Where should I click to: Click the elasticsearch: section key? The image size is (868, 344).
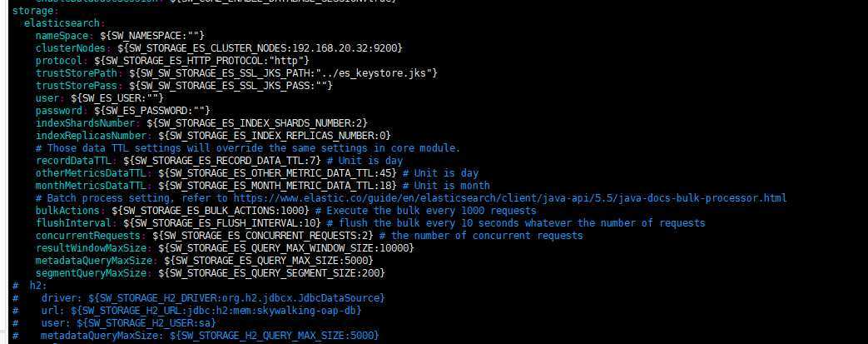point(64,23)
